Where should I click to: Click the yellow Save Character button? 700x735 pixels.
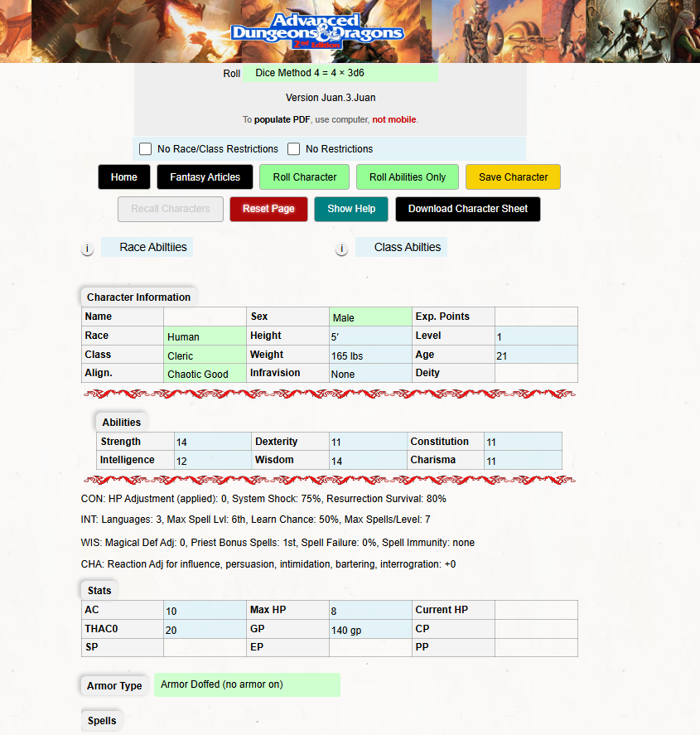tap(513, 177)
